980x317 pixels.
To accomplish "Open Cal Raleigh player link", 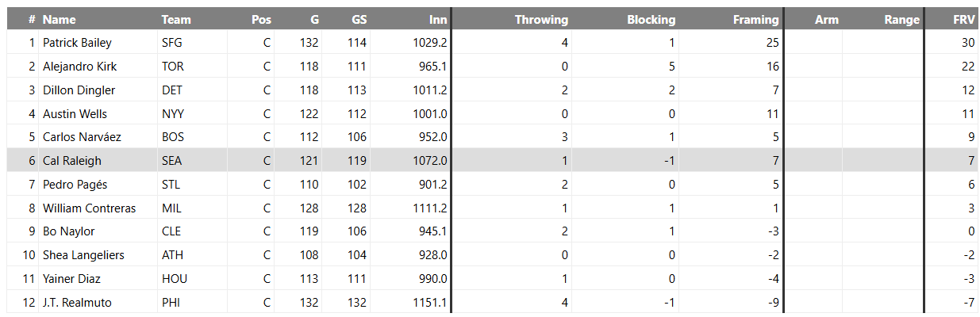I will [x=72, y=161].
